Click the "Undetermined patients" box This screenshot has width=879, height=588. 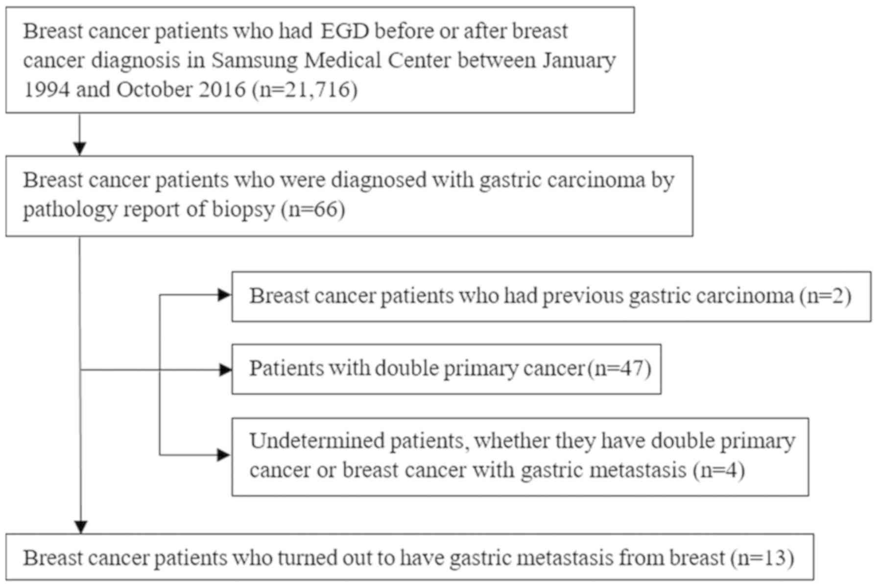pyautogui.click(x=520, y=456)
